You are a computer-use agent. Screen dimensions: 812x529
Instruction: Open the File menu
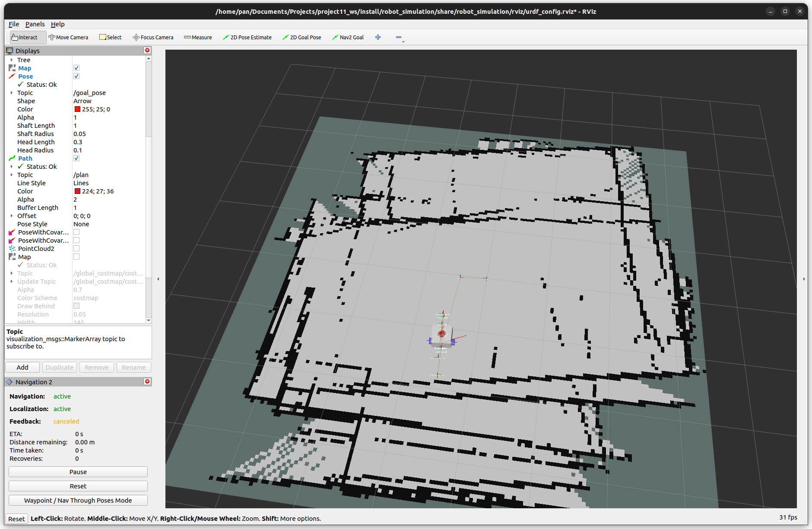pyautogui.click(x=14, y=24)
